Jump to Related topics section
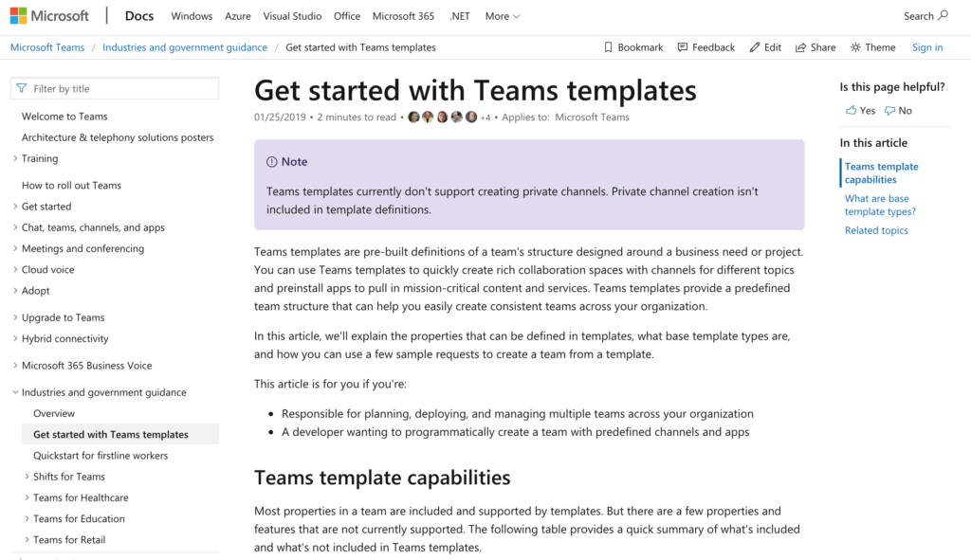This screenshot has width=971, height=560. [x=876, y=230]
